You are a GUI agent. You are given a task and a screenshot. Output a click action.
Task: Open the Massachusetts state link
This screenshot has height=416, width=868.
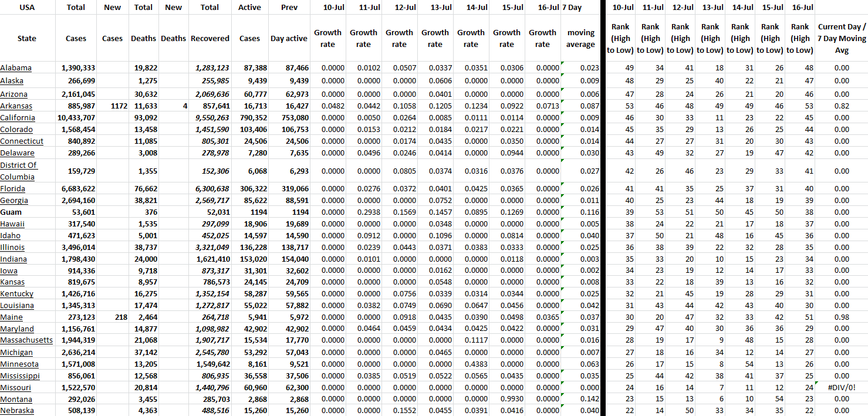[26, 340]
